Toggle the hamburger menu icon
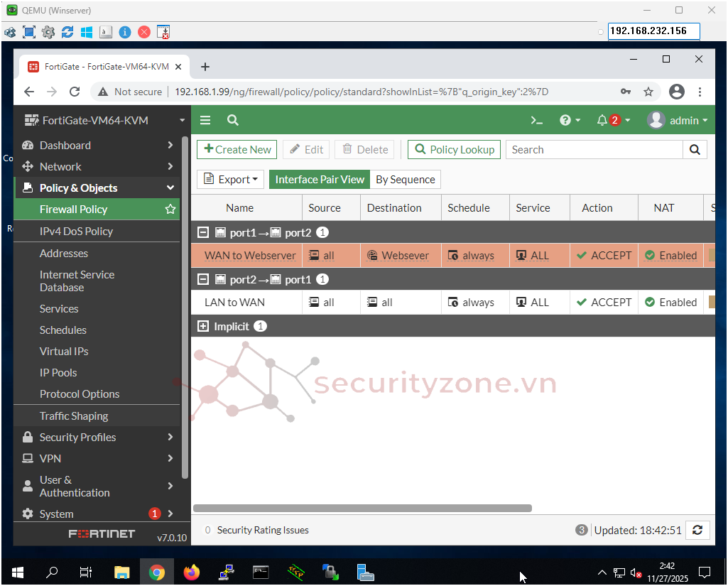This screenshot has width=728, height=586. [x=205, y=121]
